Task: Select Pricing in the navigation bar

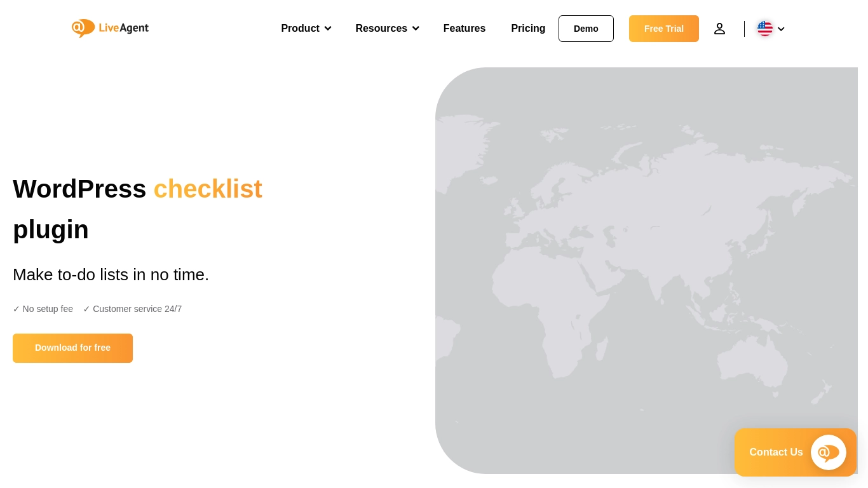Action: 528,29
